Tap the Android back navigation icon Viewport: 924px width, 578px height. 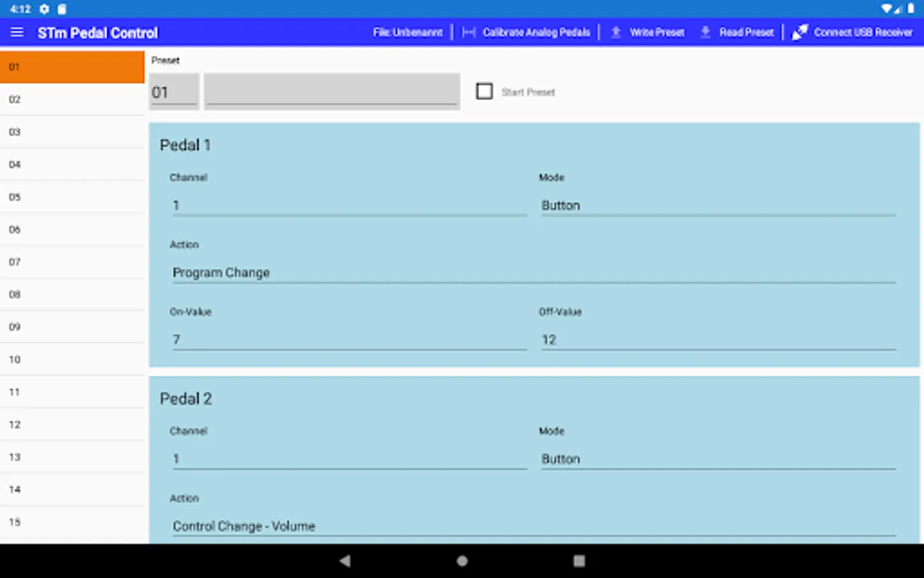tap(345, 561)
